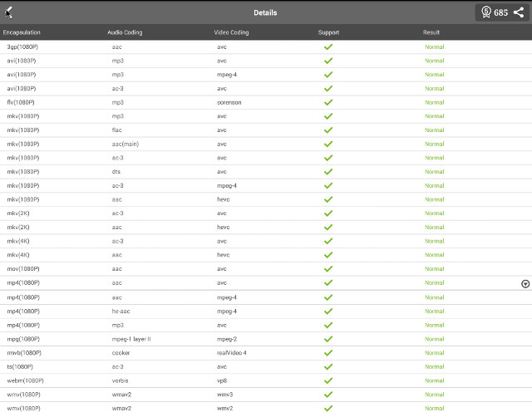Viewport: 532px width, 412px height.
Task: Click Normal result for mov(1080P) row
Action: (x=434, y=268)
